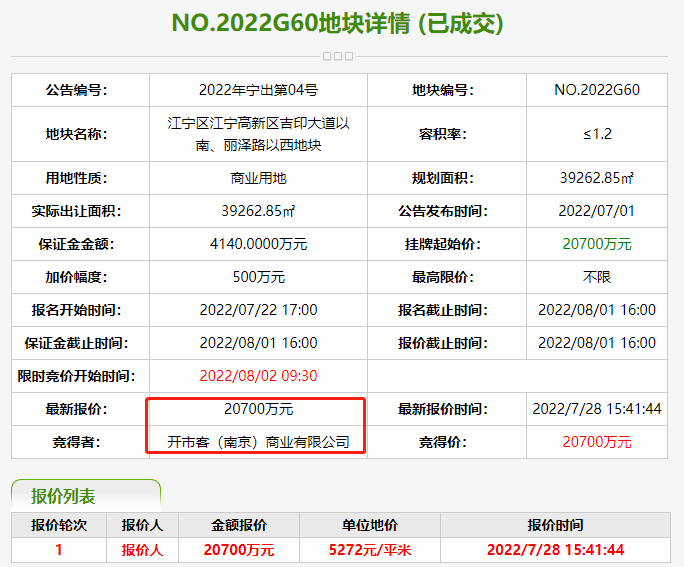Click the bid list time 2022/7/28 15:41:44
684x567 pixels.
555,550
